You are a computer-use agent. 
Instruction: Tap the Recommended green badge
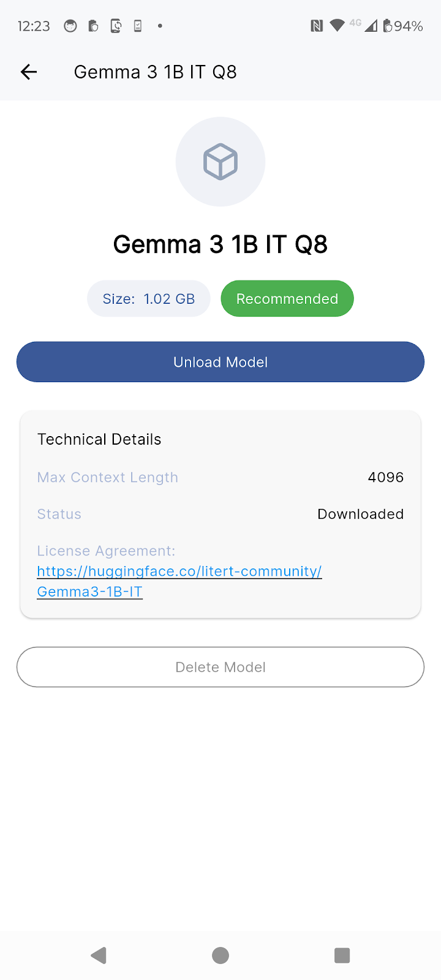[287, 299]
